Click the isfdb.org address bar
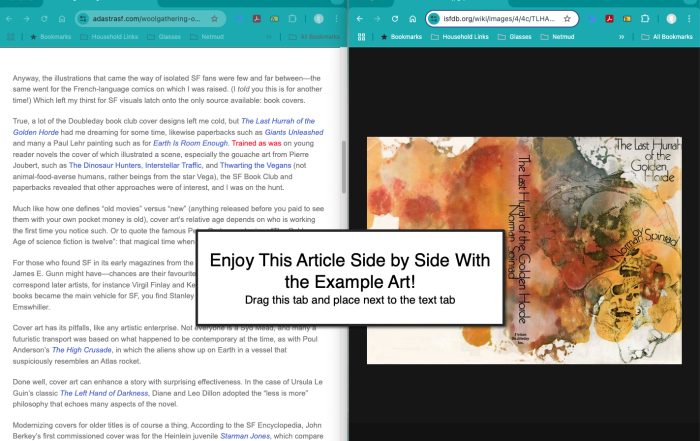The height and width of the screenshot is (441, 700). [495, 19]
